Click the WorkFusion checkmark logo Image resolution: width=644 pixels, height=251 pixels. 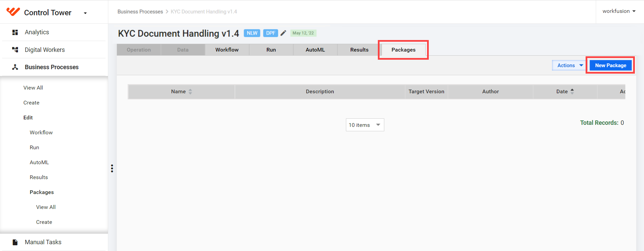[13, 12]
